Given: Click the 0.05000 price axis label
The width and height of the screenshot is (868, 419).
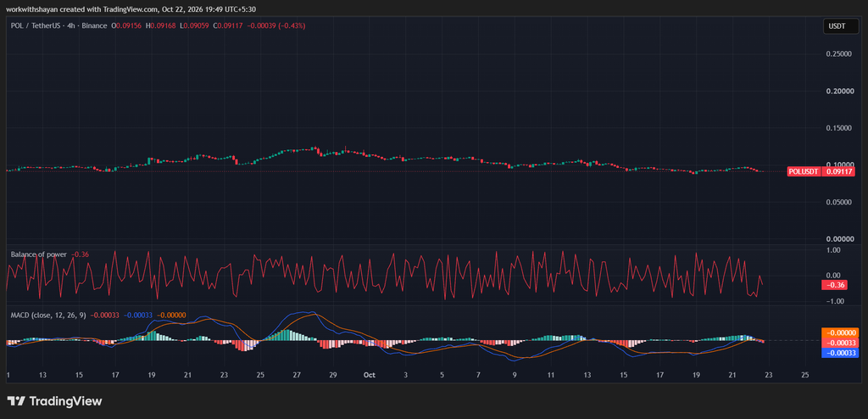Looking at the screenshot, I should click(839, 203).
